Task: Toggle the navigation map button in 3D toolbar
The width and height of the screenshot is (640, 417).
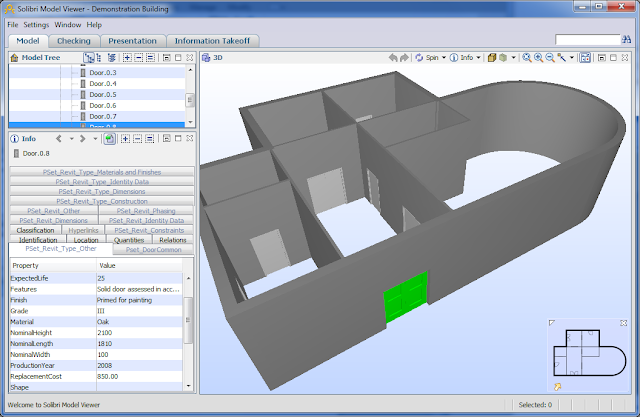Action: click(585, 58)
